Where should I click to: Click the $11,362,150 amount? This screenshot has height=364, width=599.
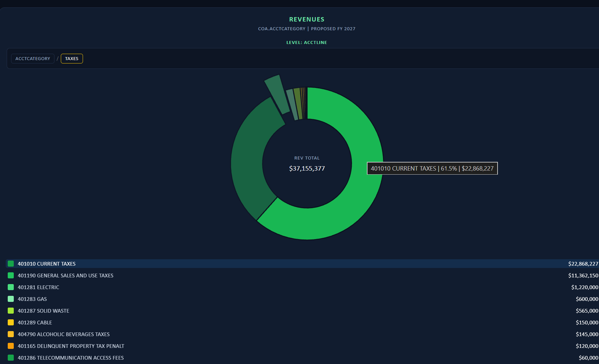[x=583, y=276]
